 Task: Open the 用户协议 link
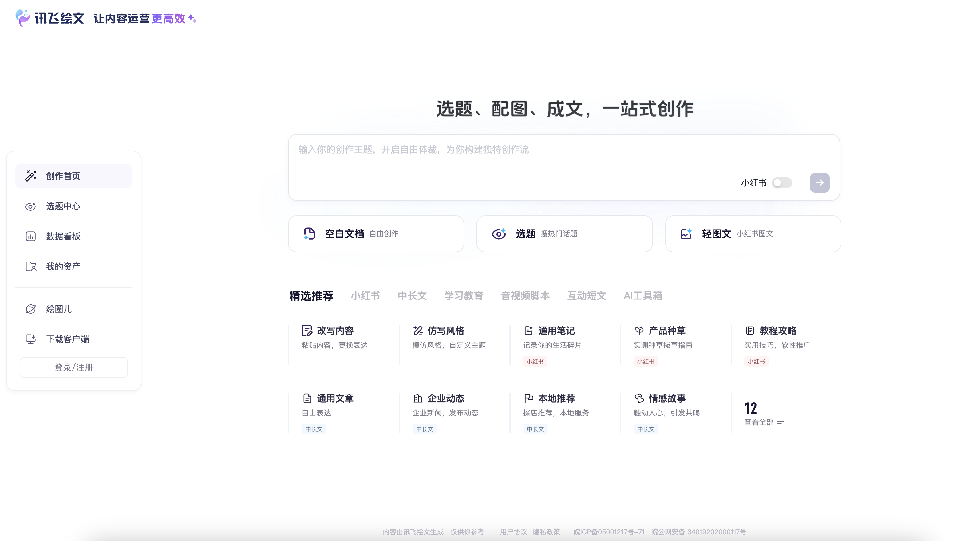(x=513, y=532)
